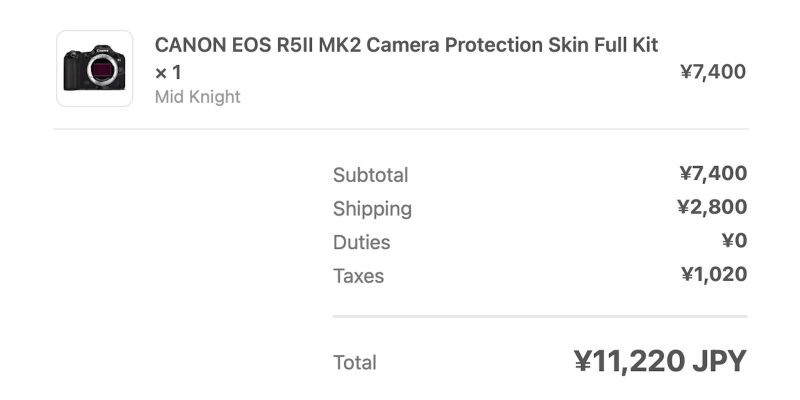Open the CANON EOS R5II skin product title

click(x=406, y=46)
